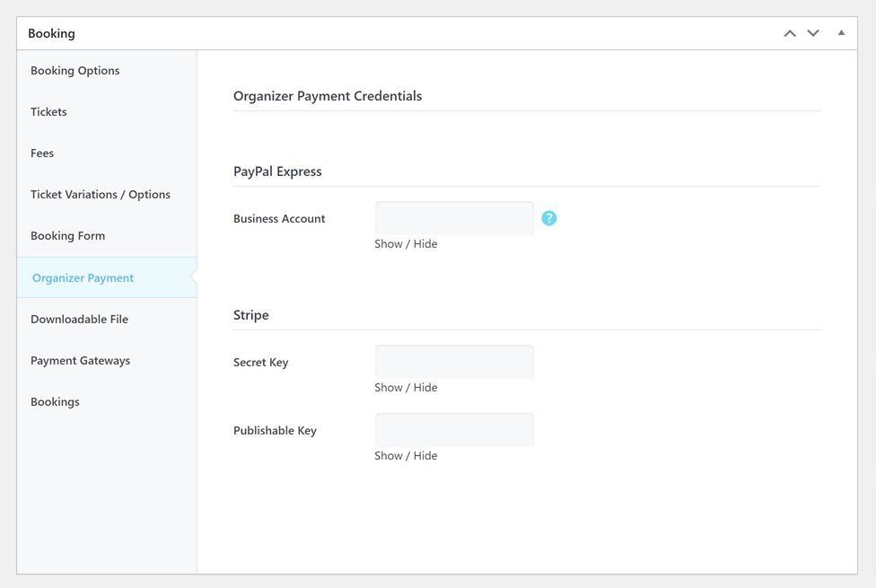This screenshot has height=588, width=876.
Task: Select the Organizer Payment tab
Action: click(x=83, y=277)
